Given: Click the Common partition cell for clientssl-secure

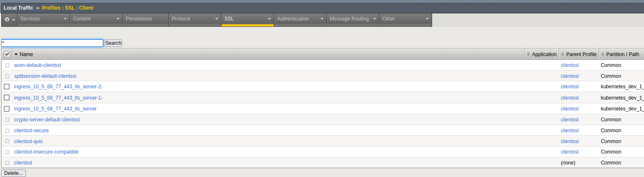Looking at the screenshot, I should pyautogui.click(x=611, y=131).
